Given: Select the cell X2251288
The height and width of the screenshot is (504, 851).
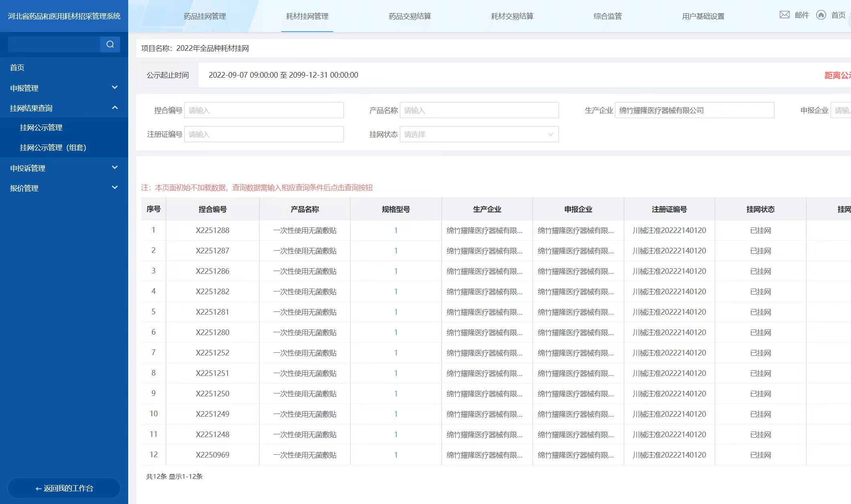Looking at the screenshot, I should 213,230.
